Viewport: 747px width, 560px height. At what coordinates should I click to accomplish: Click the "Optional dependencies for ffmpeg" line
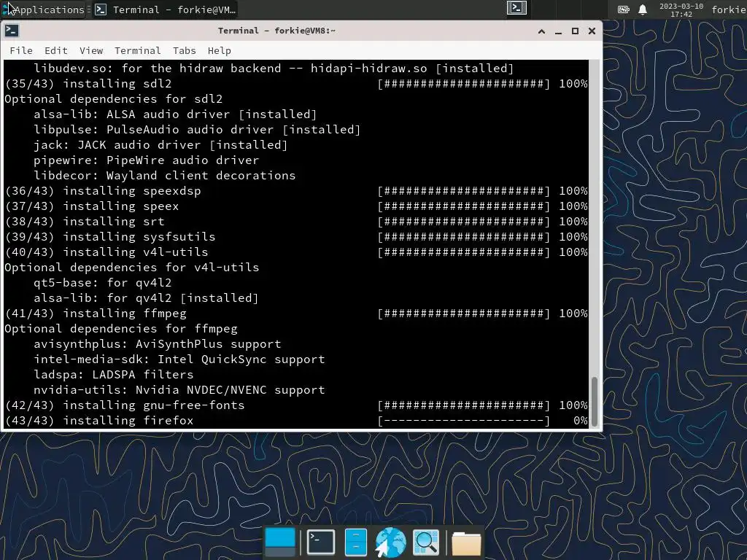(x=121, y=329)
